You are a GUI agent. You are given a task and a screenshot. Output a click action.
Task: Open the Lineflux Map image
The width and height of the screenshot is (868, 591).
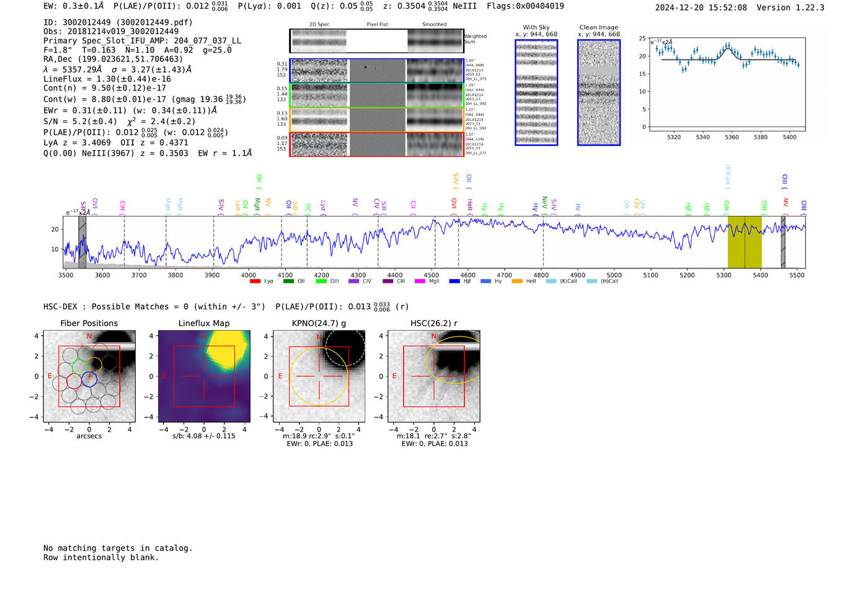point(204,376)
